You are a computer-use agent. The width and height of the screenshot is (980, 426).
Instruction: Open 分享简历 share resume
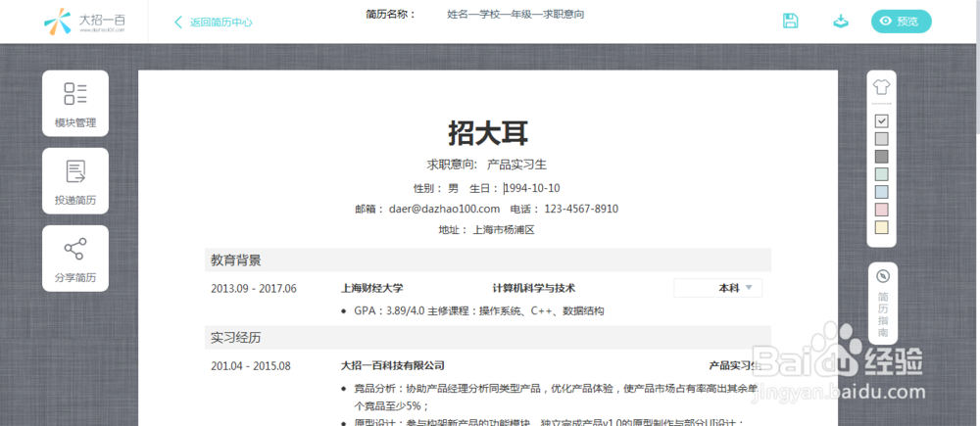(75, 259)
